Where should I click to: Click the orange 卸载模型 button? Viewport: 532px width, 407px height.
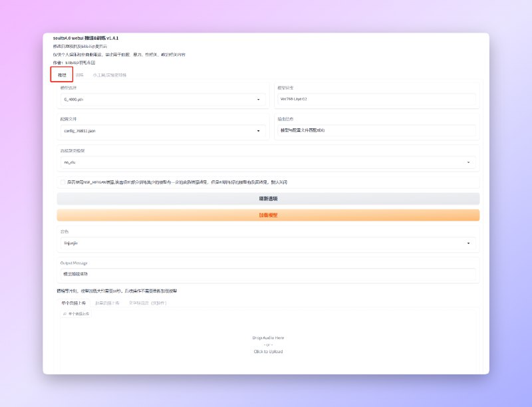tap(268, 215)
